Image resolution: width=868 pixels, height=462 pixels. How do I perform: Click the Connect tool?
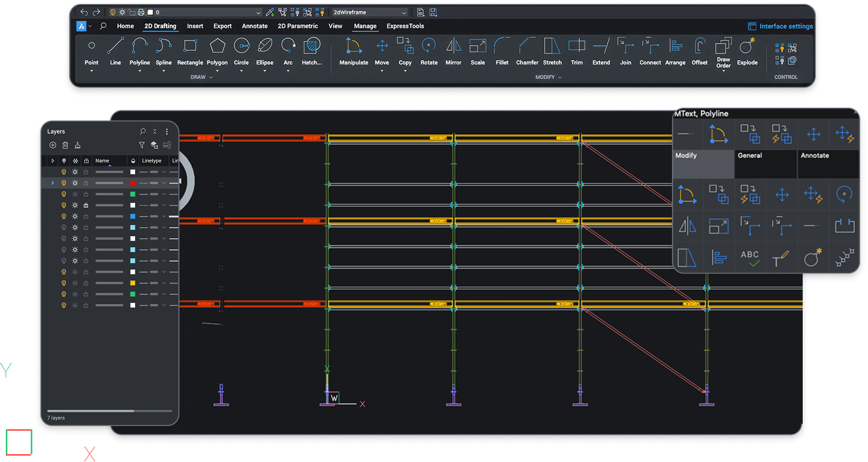point(651,51)
